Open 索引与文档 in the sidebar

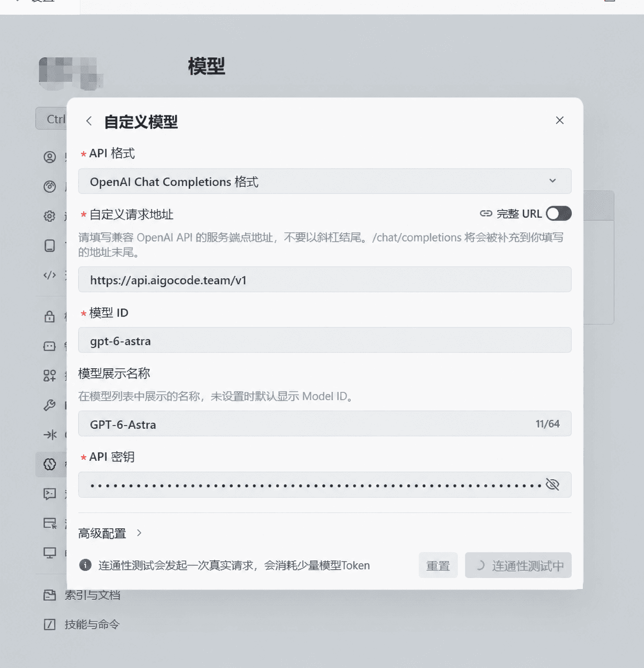(82, 595)
